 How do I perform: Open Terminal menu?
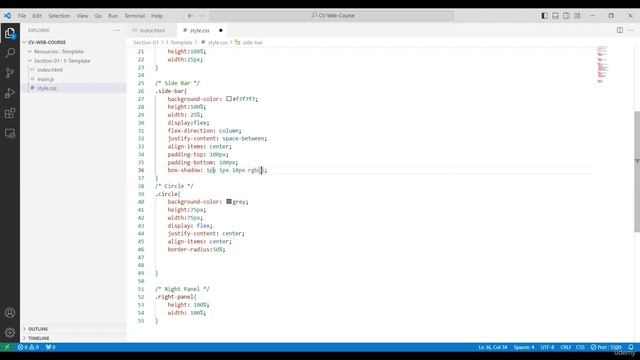click(x=135, y=16)
